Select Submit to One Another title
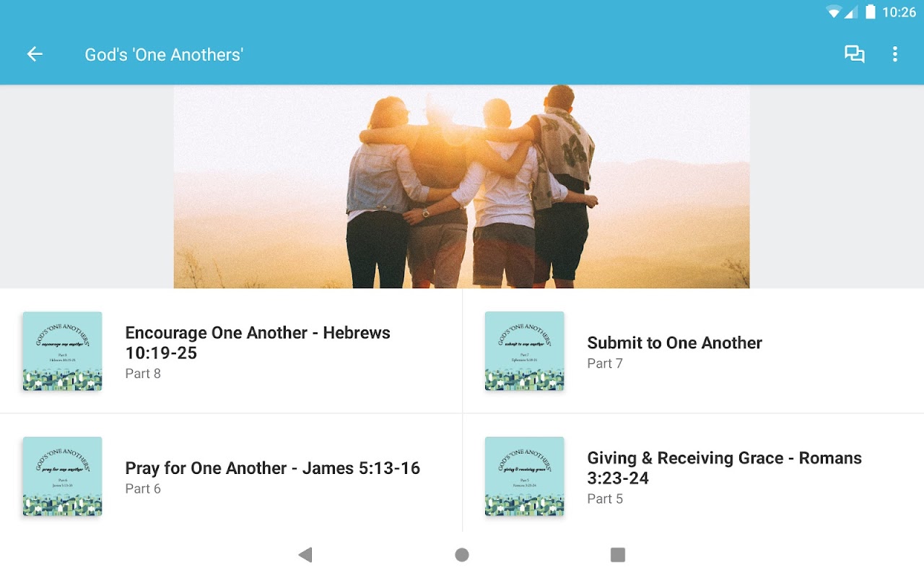 pos(675,342)
